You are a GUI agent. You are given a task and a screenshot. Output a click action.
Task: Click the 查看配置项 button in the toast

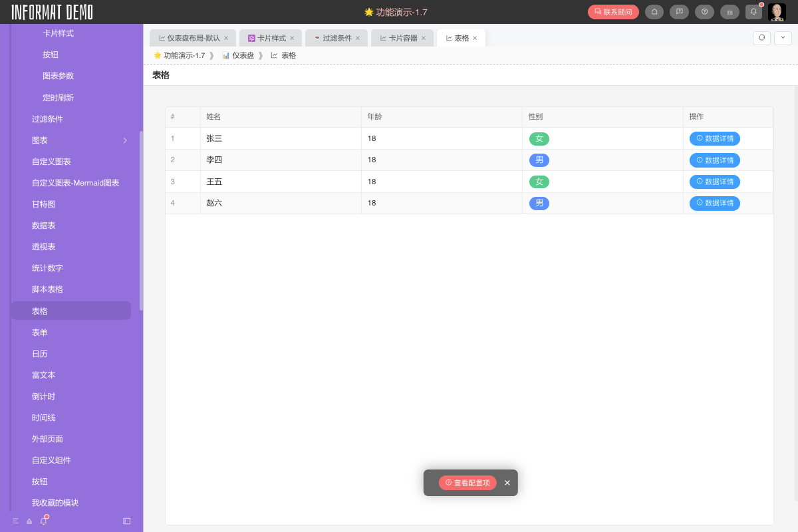click(468, 483)
